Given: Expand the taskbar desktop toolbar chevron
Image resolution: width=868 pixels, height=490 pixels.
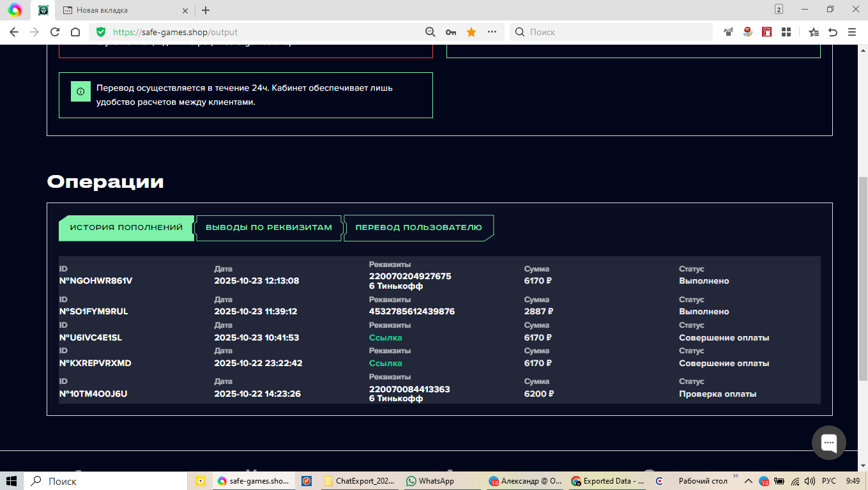Looking at the screenshot, I should 736,477.
